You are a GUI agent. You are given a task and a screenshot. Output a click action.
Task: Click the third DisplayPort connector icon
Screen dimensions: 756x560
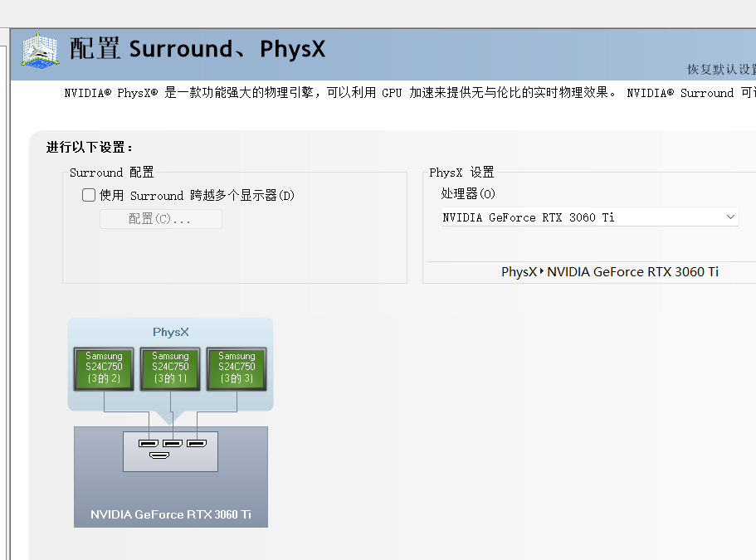coord(197,443)
